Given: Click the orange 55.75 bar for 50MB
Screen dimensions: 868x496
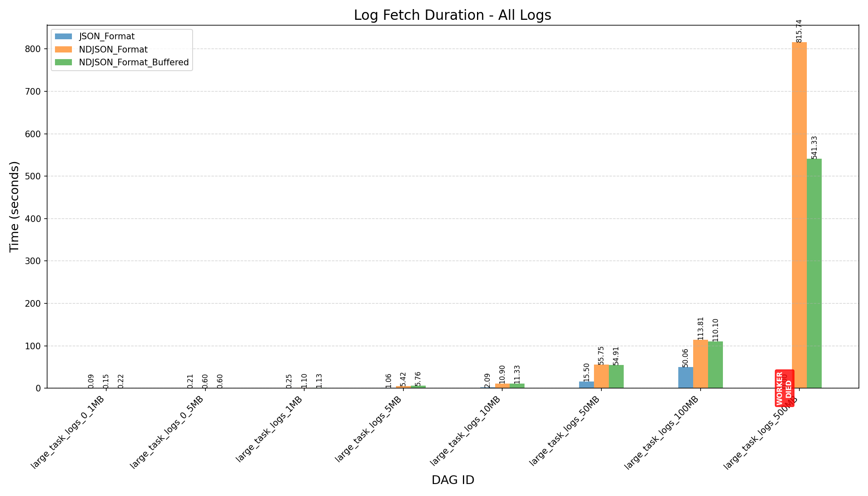Looking at the screenshot, I should point(601,377).
